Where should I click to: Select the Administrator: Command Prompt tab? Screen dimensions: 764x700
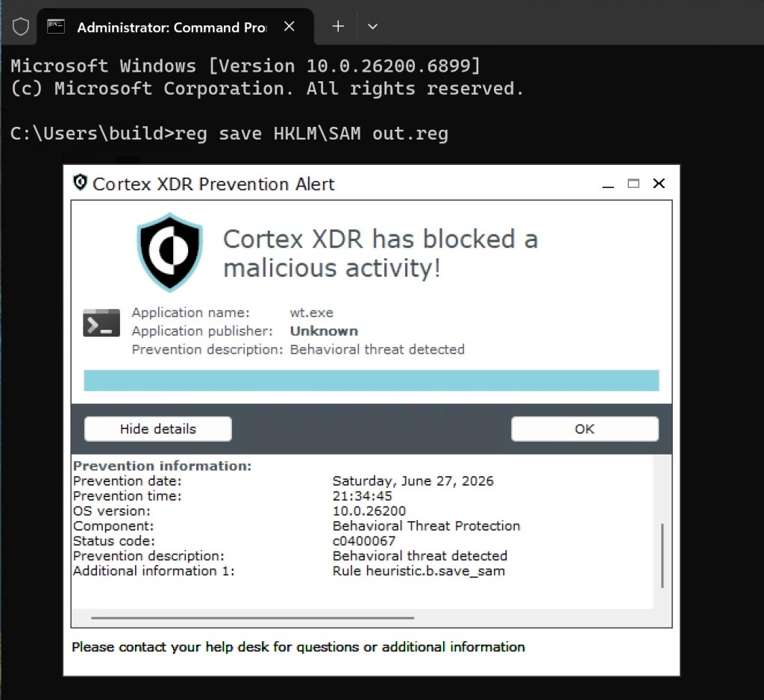pos(175,27)
